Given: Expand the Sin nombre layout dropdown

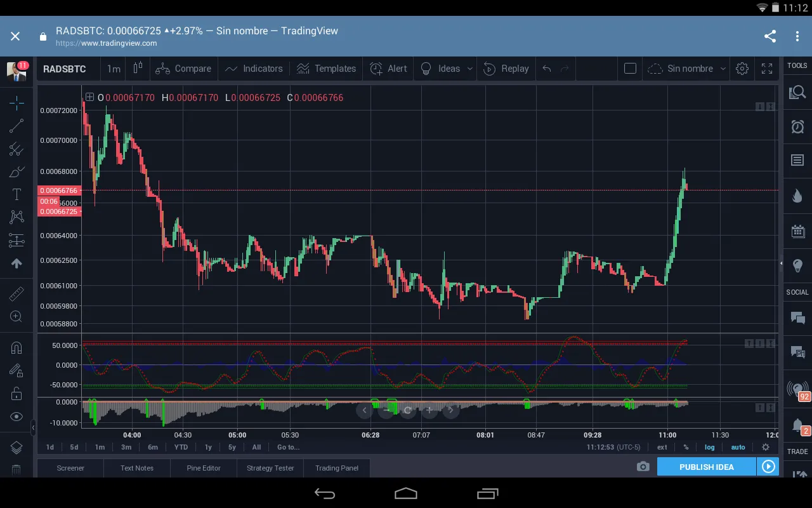Looking at the screenshot, I should pyautogui.click(x=723, y=69).
